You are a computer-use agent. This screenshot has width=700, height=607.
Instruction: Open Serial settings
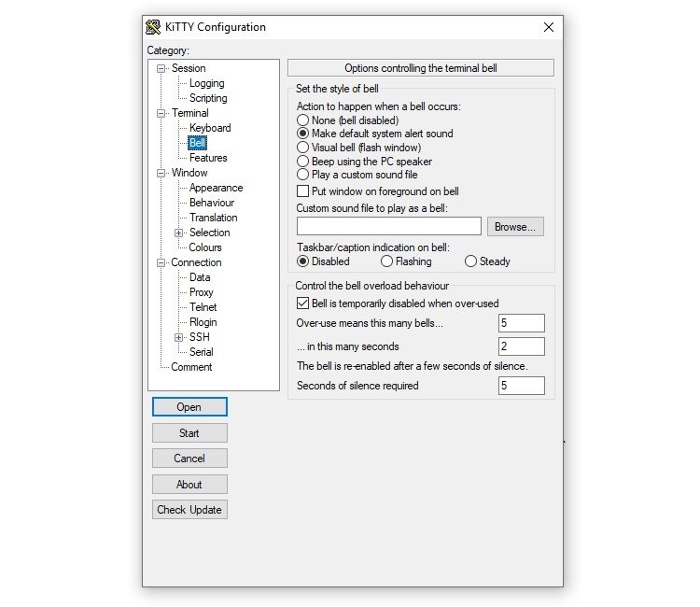click(202, 352)
